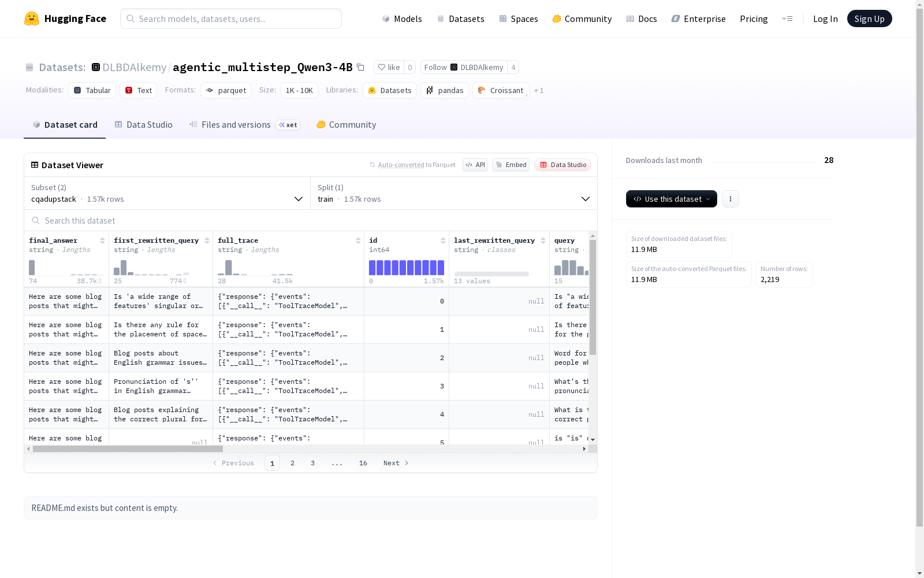Image resolution: width=924 pixels, height=578 pixels.
Task: Click the DLBDAlkemy organization avatar icon
Action: tap(96, 67)
